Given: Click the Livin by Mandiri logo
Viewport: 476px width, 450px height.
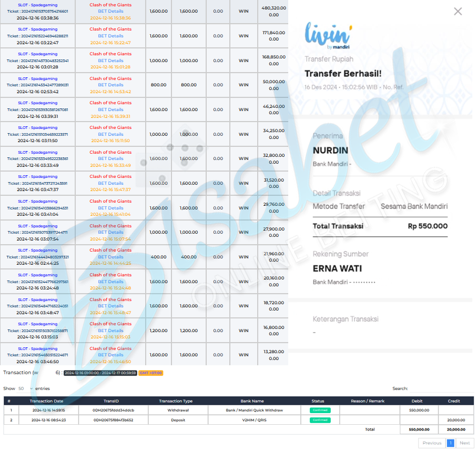Looking at the screenshot, I should [328, 36].
